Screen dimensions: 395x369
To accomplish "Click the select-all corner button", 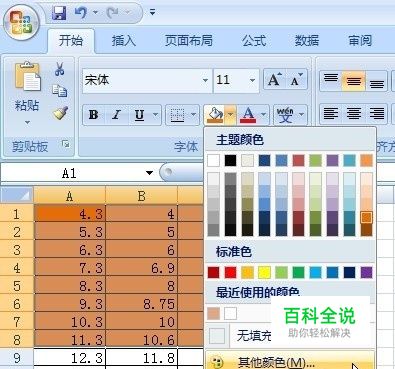I will coord(17,195).
